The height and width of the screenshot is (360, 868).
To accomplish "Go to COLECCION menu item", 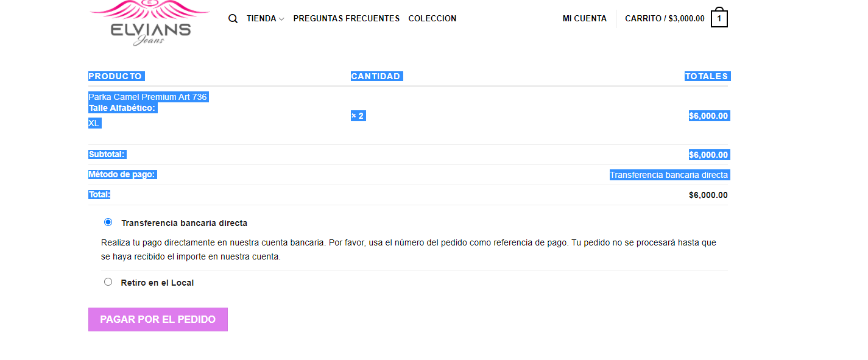I will (432, 19).
